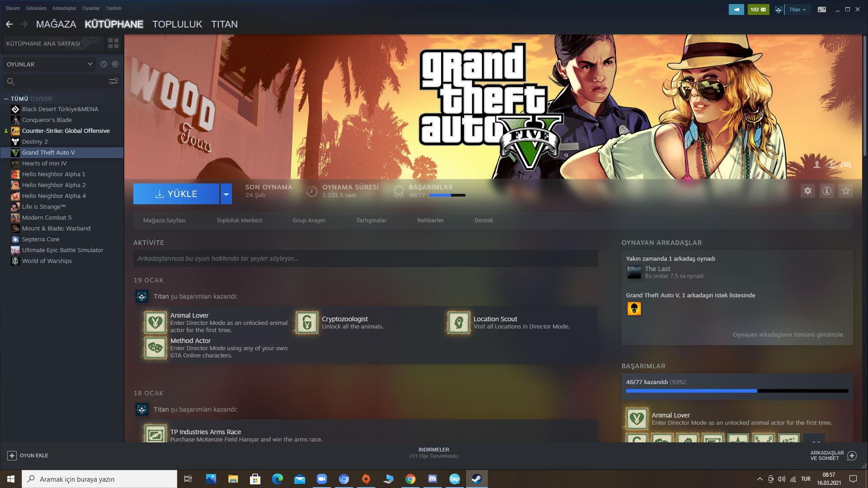The image size is (868, 488).
Task: Enter Big Picture mode icon
Action: [x=822, y=9]
